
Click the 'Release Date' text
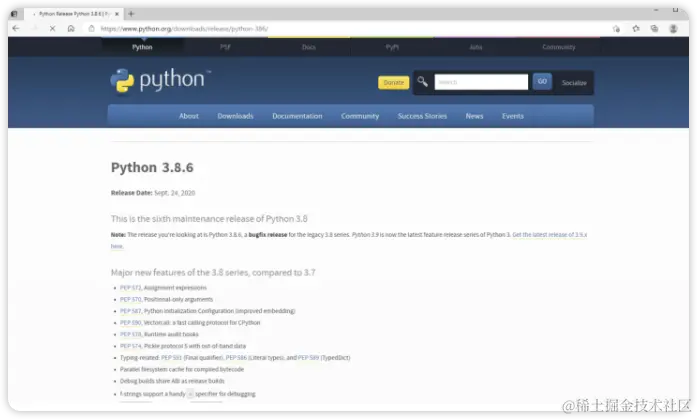(x=131, y=193)
